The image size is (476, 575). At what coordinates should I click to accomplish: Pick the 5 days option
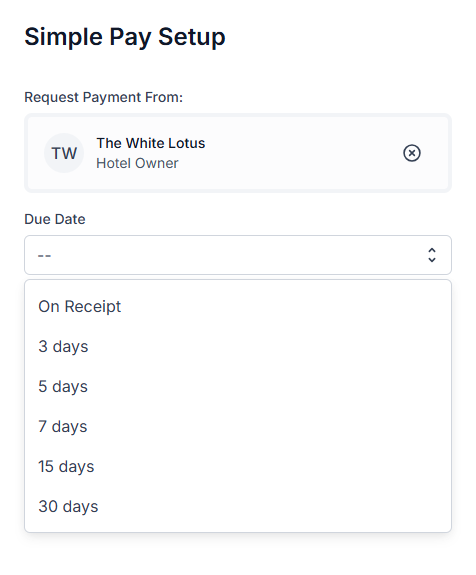238,386
